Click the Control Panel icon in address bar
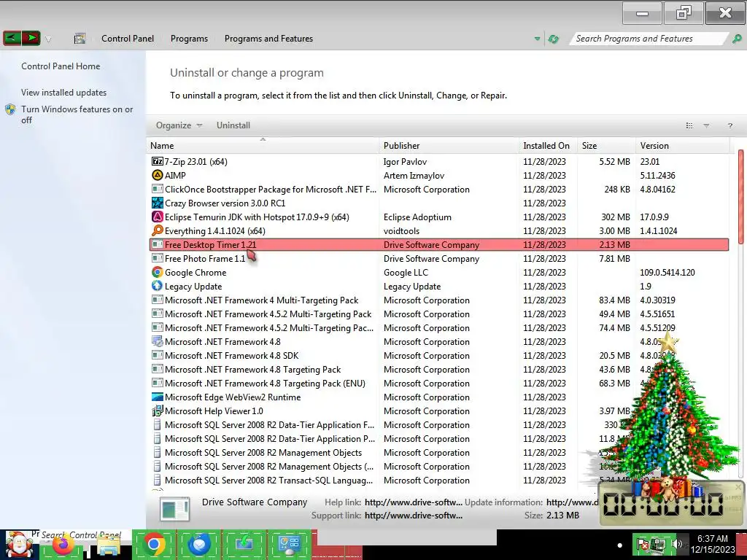Screen dimensions: 747x560 tap(80, 39)
